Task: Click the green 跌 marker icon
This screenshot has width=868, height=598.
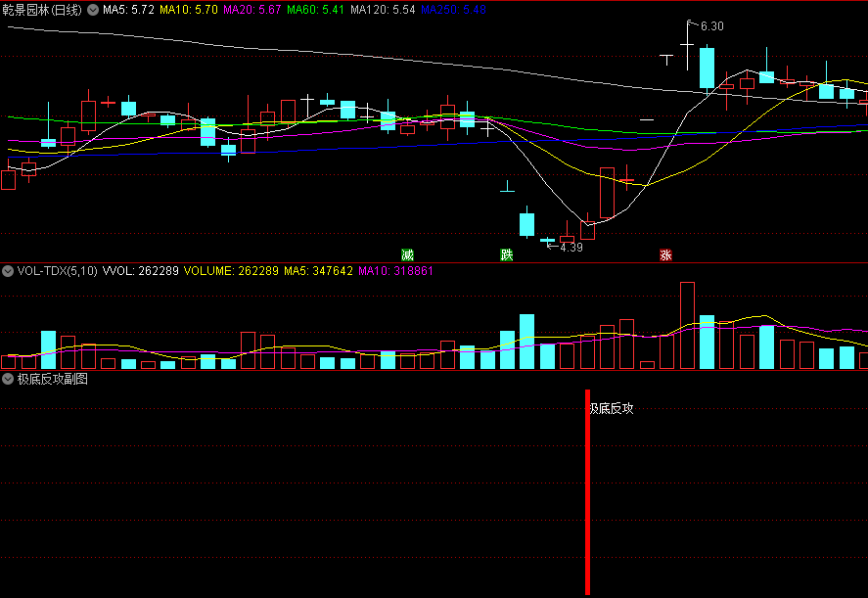Action: pyautogui.click(x=507, y=254)
